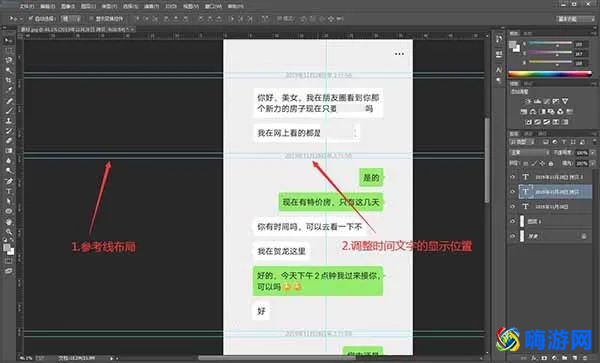The image size is (600, 363).
Task: Open collapsed Character panel icon
Action: click(499, 70)
